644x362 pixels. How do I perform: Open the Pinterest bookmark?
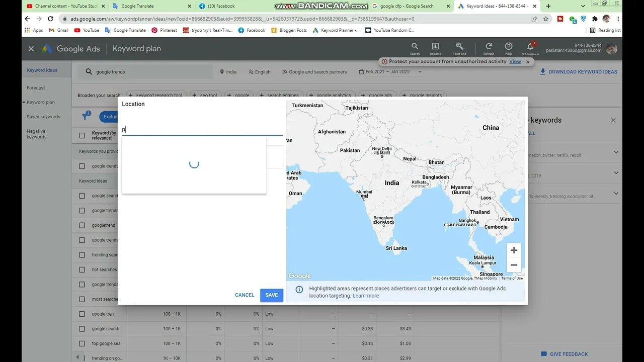(x=164, y=30)
